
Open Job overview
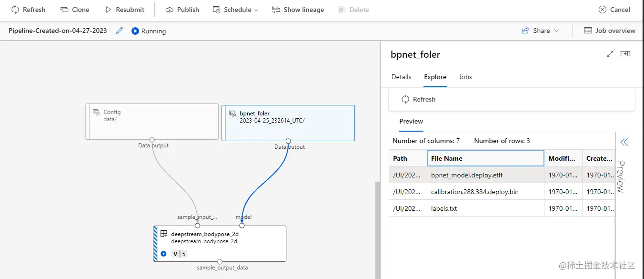click(609, 30)
